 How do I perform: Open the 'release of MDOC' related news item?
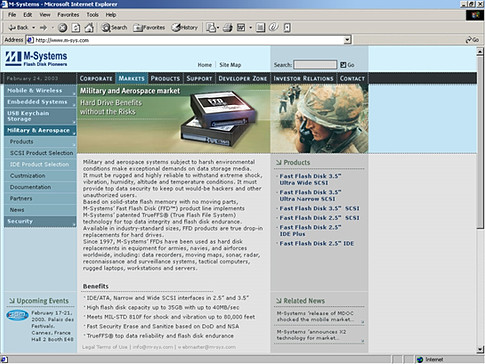315,316
